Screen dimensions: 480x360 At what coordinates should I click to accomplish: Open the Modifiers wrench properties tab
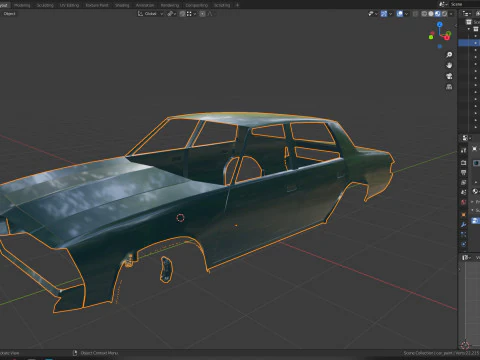coord(463,225)
